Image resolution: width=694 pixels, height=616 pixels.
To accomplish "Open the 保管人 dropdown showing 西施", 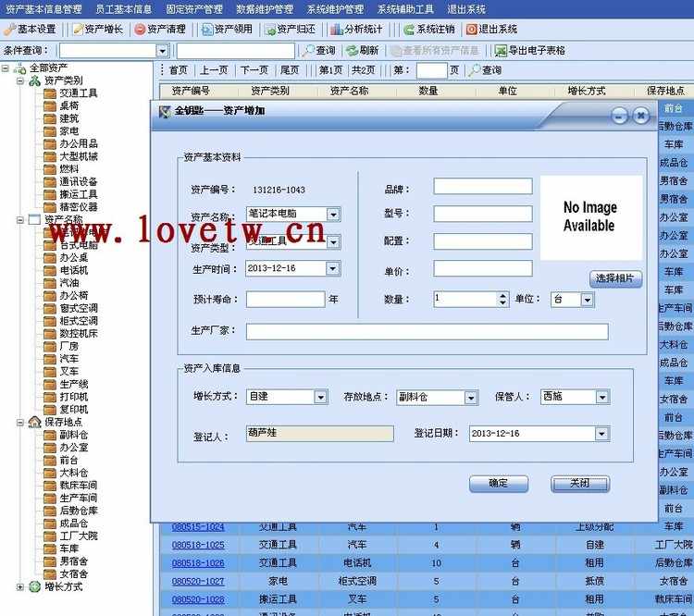I will click(x=602, y=397).
